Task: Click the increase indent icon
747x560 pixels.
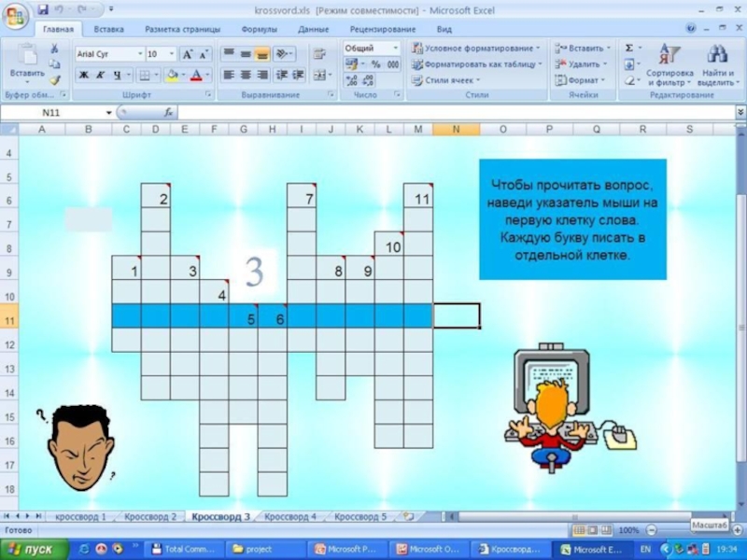Action: [298, 75]
